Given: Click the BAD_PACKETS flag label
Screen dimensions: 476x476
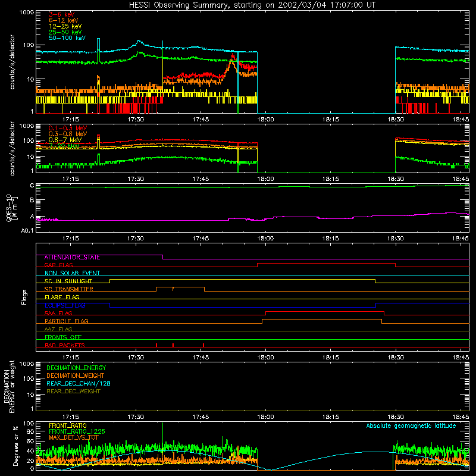Looking at the screenshot, I should [x=65, y=345].
